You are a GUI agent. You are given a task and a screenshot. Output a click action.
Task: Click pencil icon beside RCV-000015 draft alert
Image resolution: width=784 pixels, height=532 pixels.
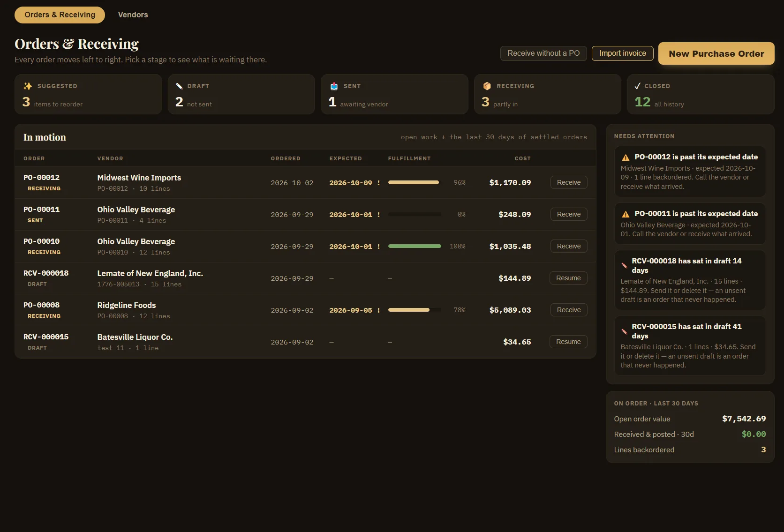coord(624,331)
